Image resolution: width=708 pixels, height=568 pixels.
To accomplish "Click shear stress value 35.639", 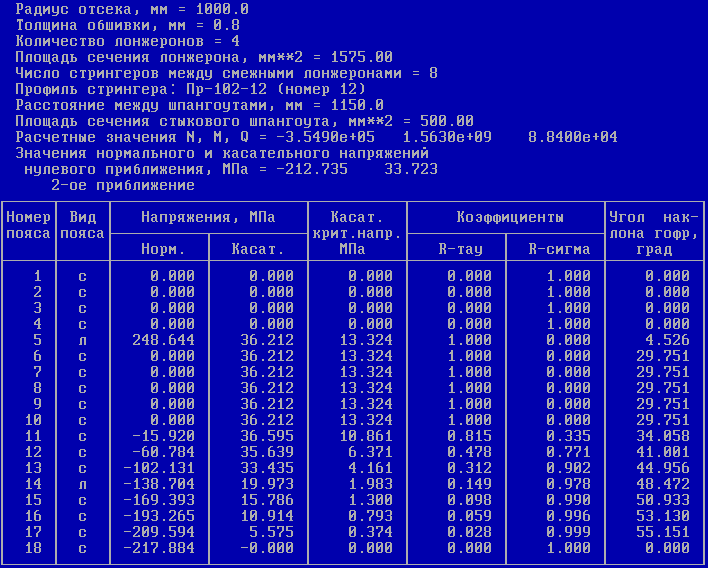I will point(267,452).
